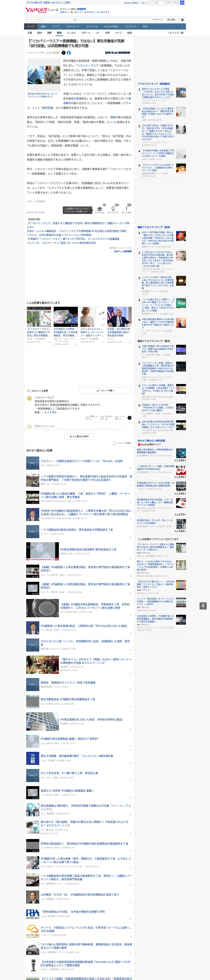The height and width of the screenshot is (980, 210).
Task: Share article on X icon
Action: pyautogui.click(x=64, y=53)
